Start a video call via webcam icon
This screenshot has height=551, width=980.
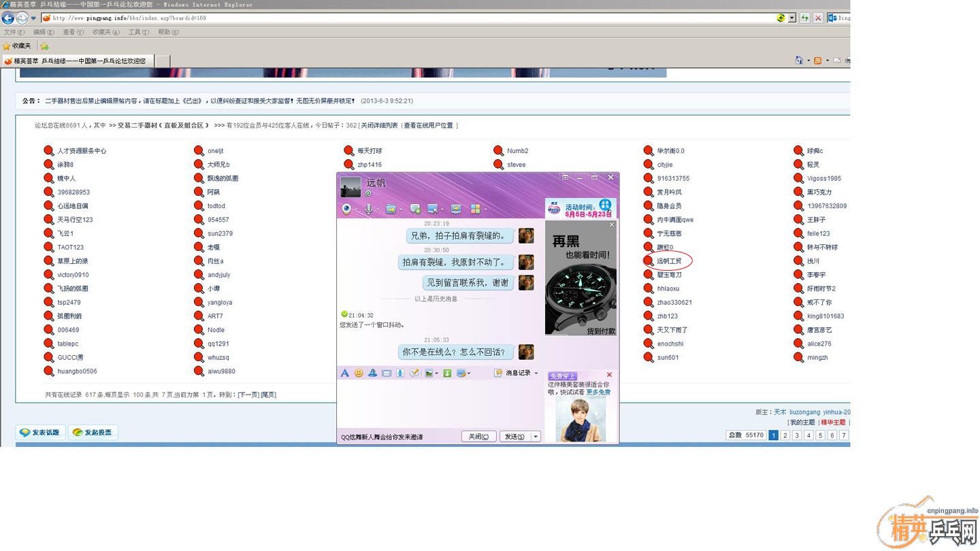click(x=346, y=209)
